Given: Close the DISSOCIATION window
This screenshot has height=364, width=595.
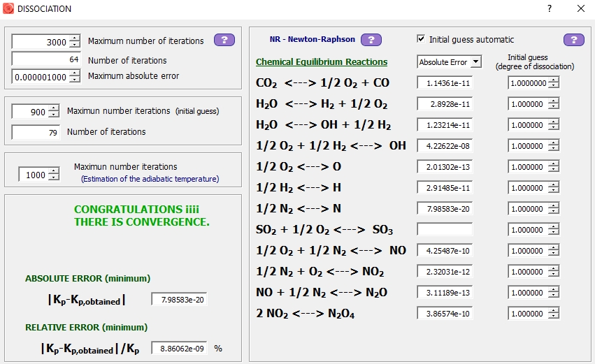Looking at the screenshot, I should [580, 8].
